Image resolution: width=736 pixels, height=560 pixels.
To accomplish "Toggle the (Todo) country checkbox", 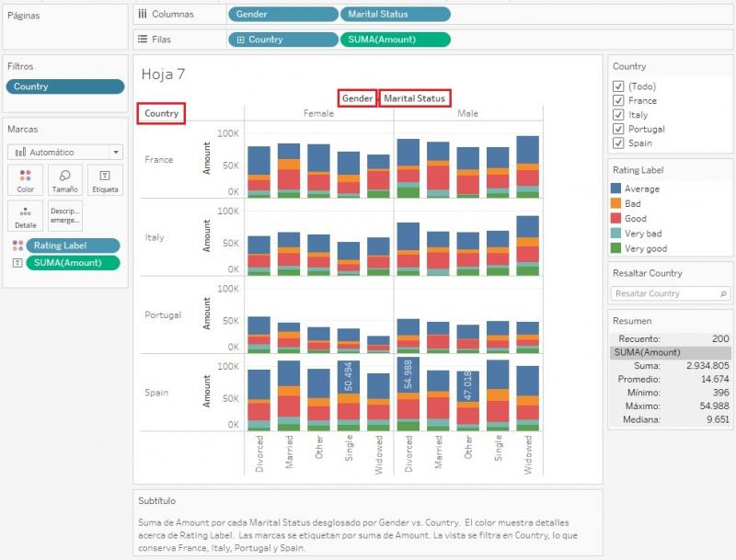I will click(618, 86).
